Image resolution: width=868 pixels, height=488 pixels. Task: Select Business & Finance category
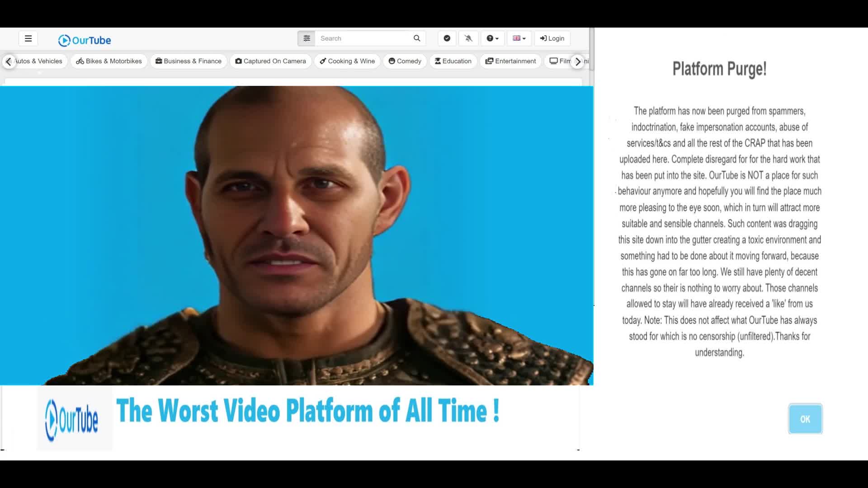(x=189, y=61)
